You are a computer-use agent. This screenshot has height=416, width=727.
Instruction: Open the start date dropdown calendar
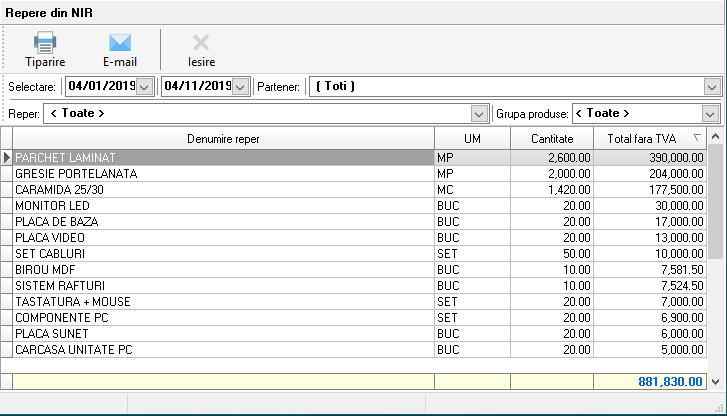[x=144, y=87]
